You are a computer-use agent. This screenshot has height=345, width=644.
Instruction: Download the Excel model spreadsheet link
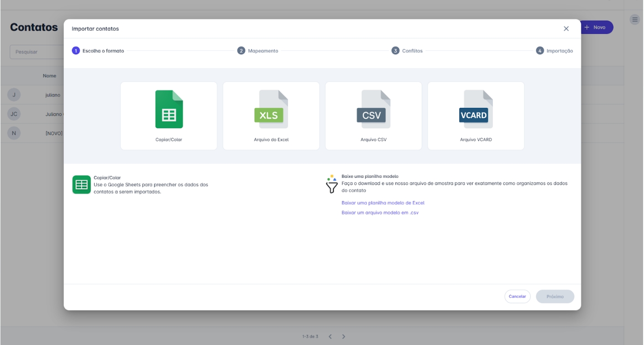click(x=383, y=203)
